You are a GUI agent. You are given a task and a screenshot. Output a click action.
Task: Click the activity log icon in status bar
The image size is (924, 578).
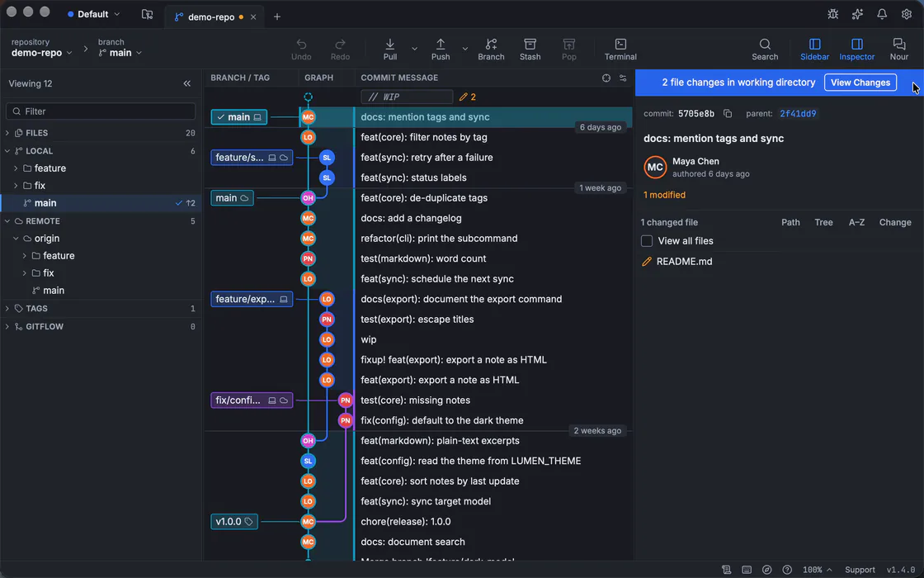tap(727, 570)
